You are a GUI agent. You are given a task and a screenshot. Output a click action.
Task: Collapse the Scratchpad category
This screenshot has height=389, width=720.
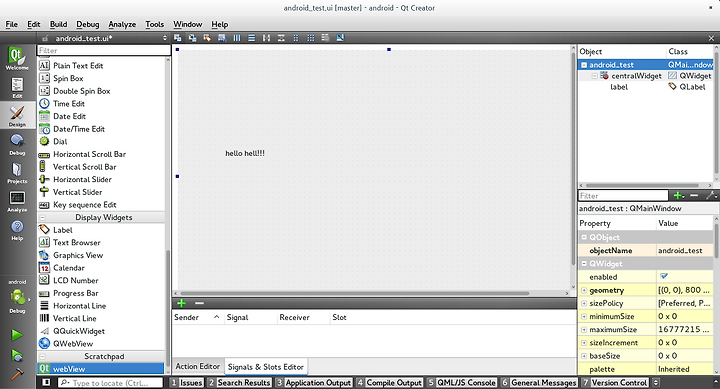[42, 356]
